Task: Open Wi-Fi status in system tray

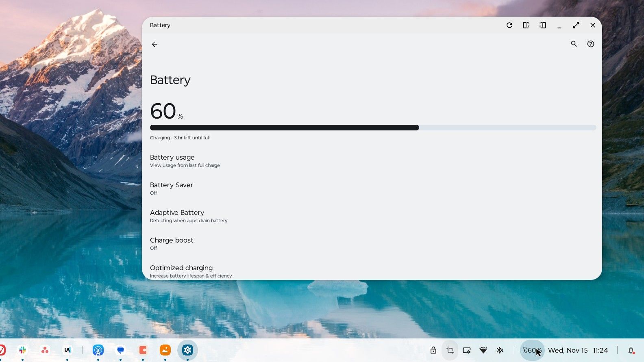Action: 483,350
